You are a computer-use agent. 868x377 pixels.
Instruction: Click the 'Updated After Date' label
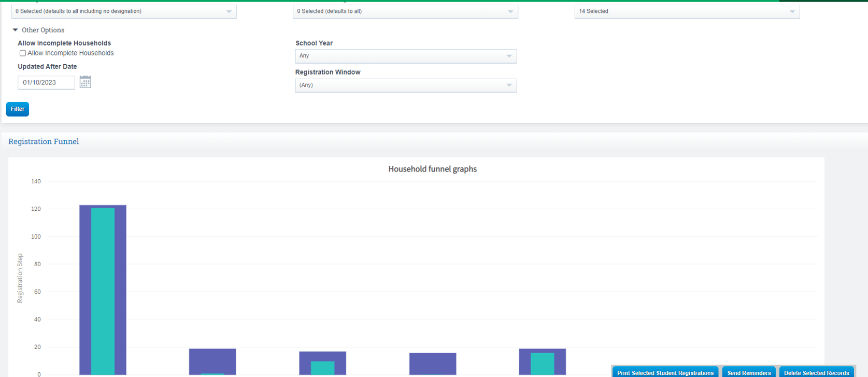pyautogui.click(x=47, y=66)
